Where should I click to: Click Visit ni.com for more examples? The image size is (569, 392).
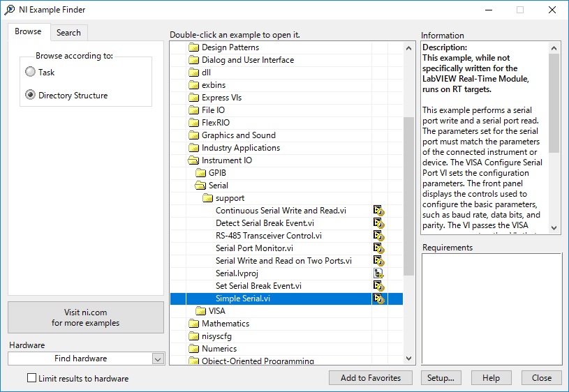coord(86,317)
